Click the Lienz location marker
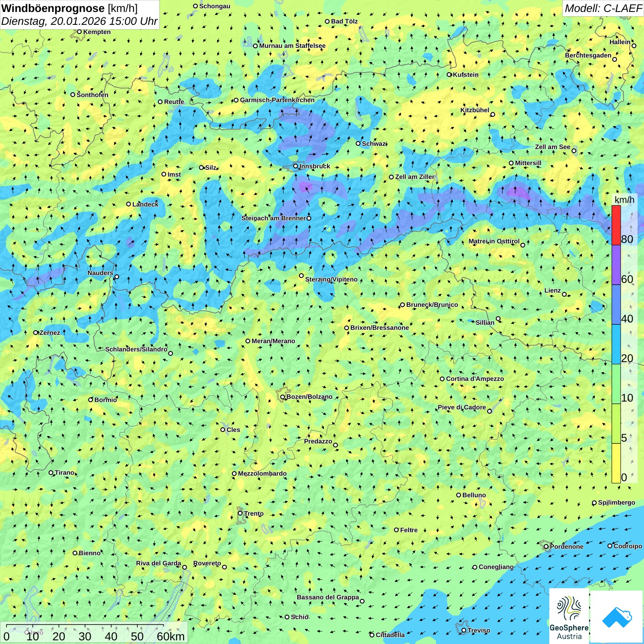 (x=564, y=294)
